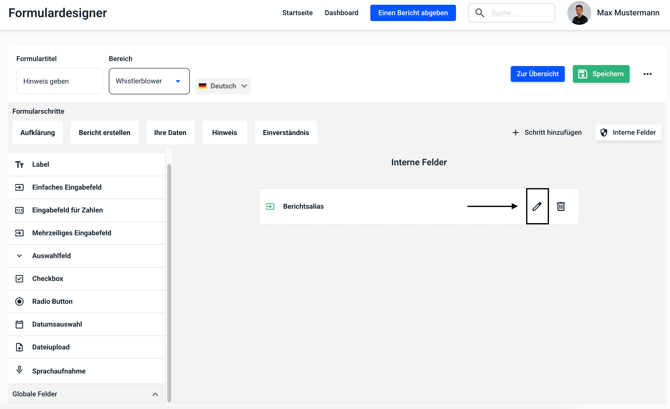Open the Bereich Whistleblower dropdown
The image size is (670, 409).
(x=149, y=81)
